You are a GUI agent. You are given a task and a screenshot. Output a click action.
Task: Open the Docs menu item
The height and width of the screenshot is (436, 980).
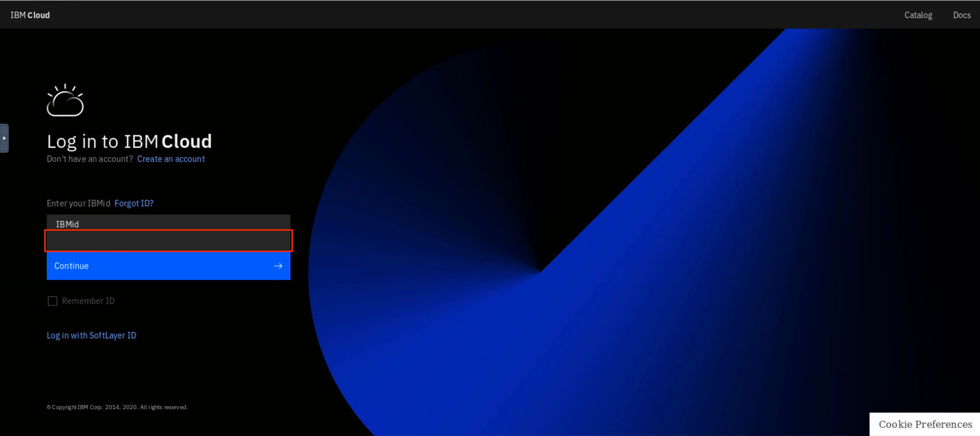(961, 15)
